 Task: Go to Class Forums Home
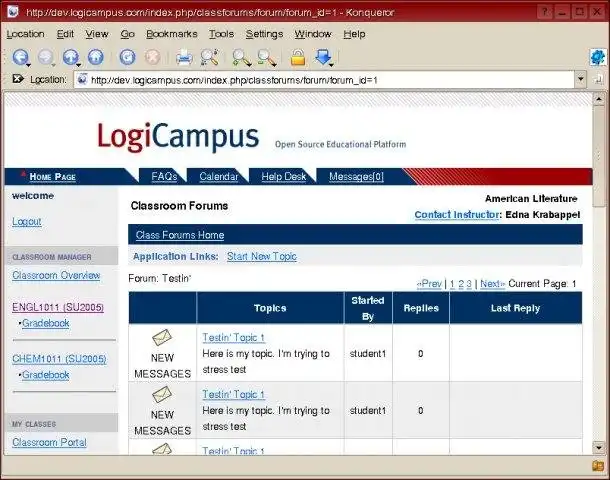[180, 235]
